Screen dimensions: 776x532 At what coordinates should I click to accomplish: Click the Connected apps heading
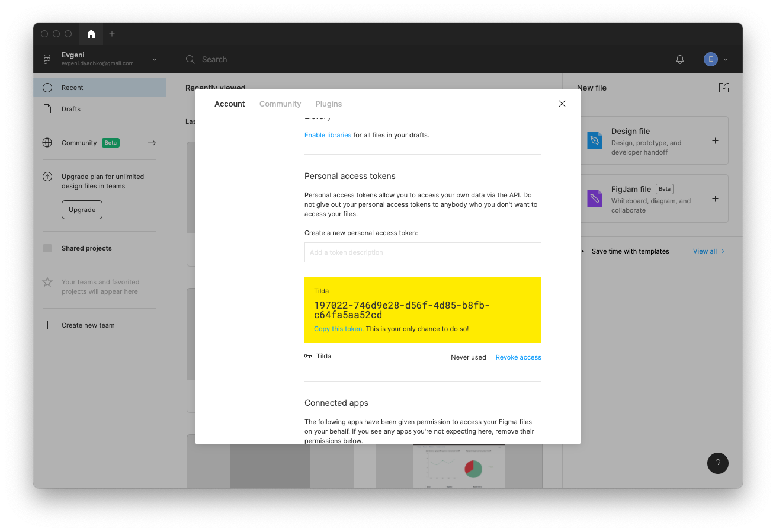pyautogui.click(x=336, y=403)
